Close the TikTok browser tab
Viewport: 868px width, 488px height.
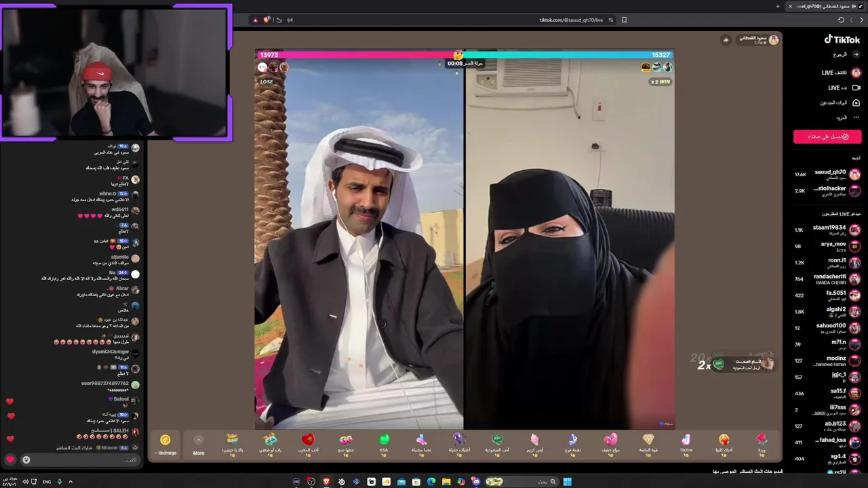[x=790, y=6]
